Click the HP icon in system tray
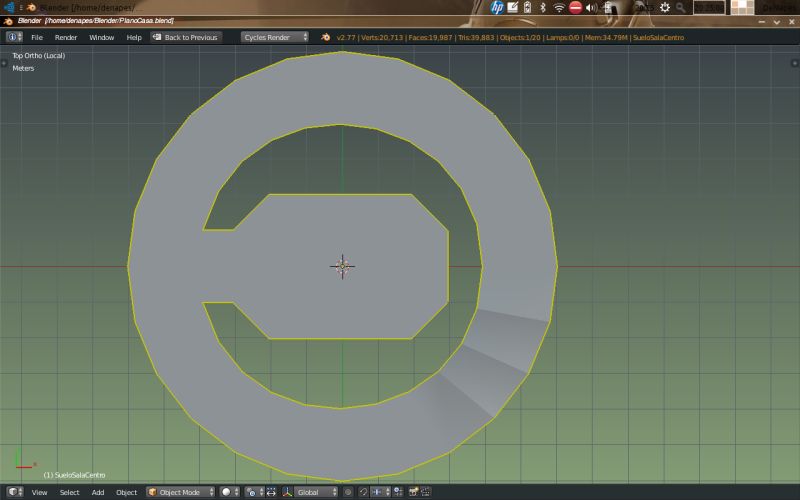Viewport: 800px width, 500px height. [x=497, y=7]
